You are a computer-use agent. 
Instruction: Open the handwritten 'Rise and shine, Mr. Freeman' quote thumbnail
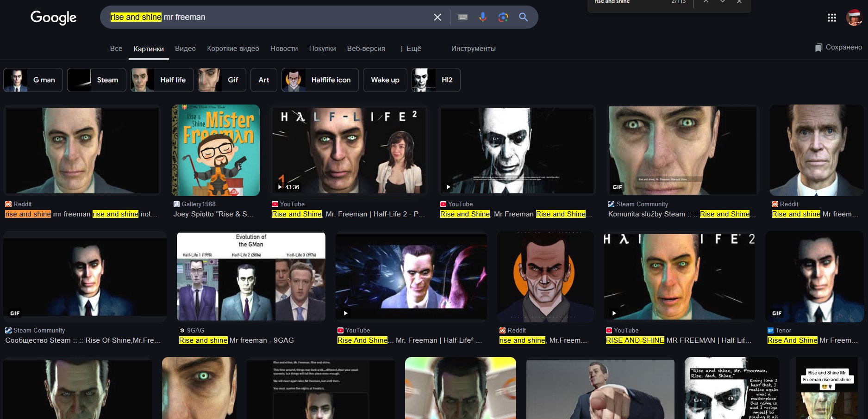click(732, 388)
